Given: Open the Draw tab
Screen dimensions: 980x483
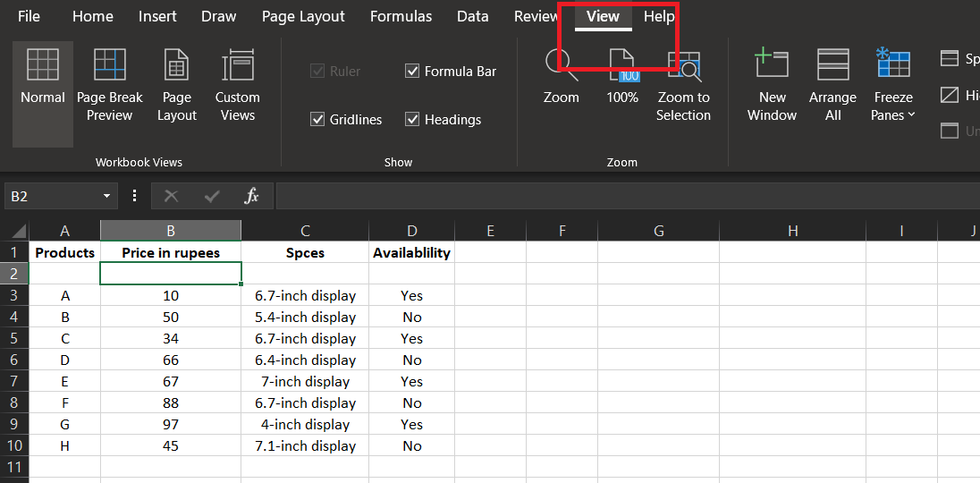Looking at the screenshot, I should 218,16.
